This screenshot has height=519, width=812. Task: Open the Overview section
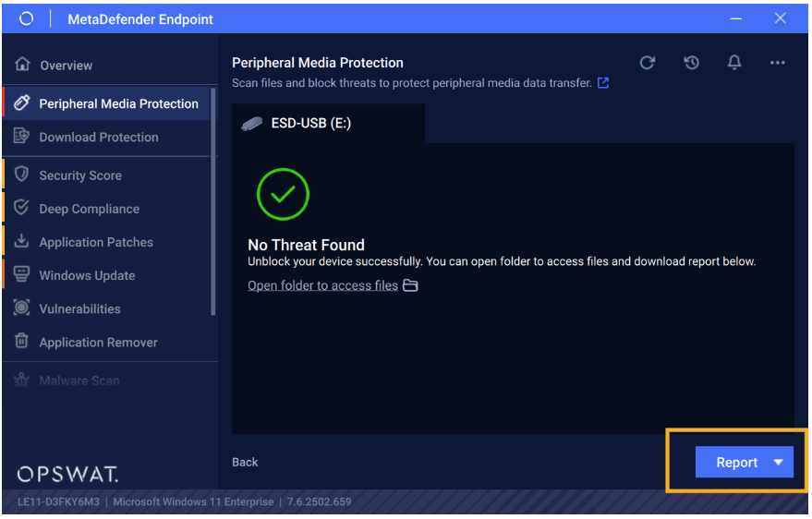tap(110, 66)
